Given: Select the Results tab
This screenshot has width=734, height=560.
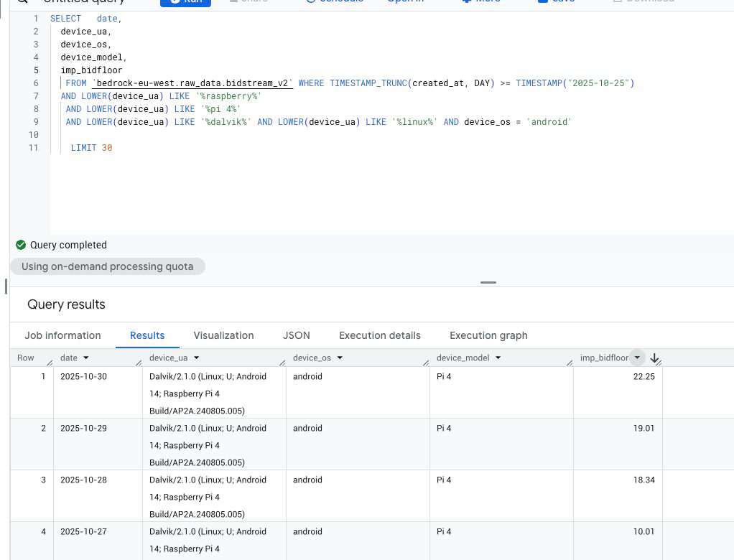Looking at the screenshot, I should [147, 335].
